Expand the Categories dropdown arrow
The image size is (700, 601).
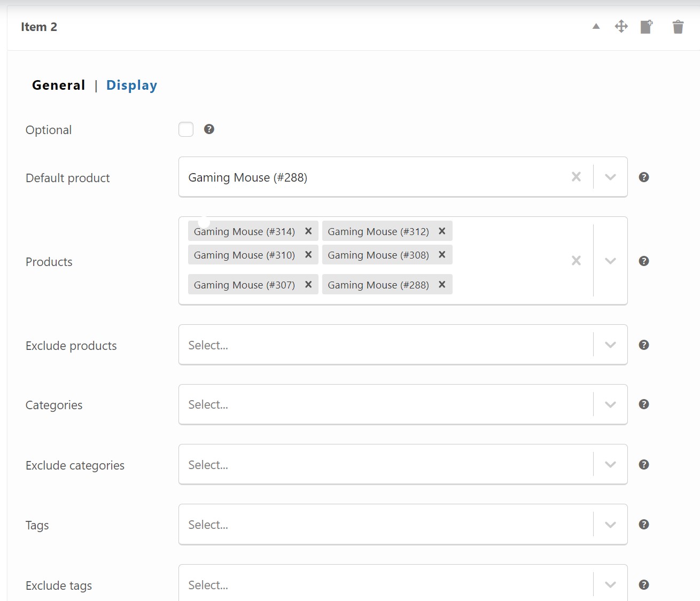(610, 404)
